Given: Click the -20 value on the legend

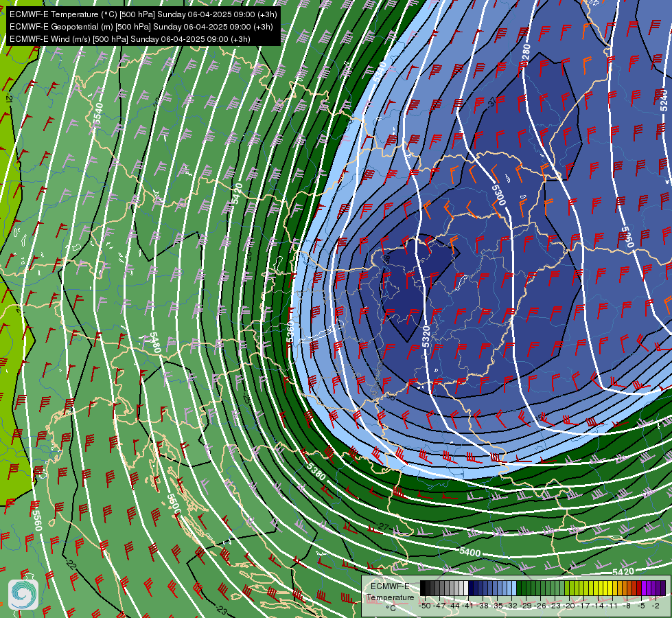Looking at the screenshot, I should (x=569, y=606).
